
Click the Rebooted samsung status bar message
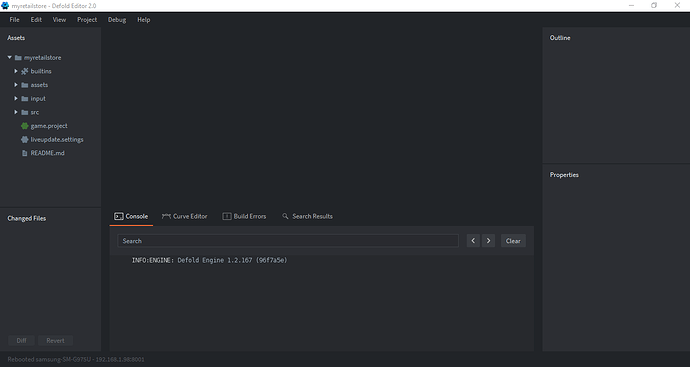click(x=76, y=360)
